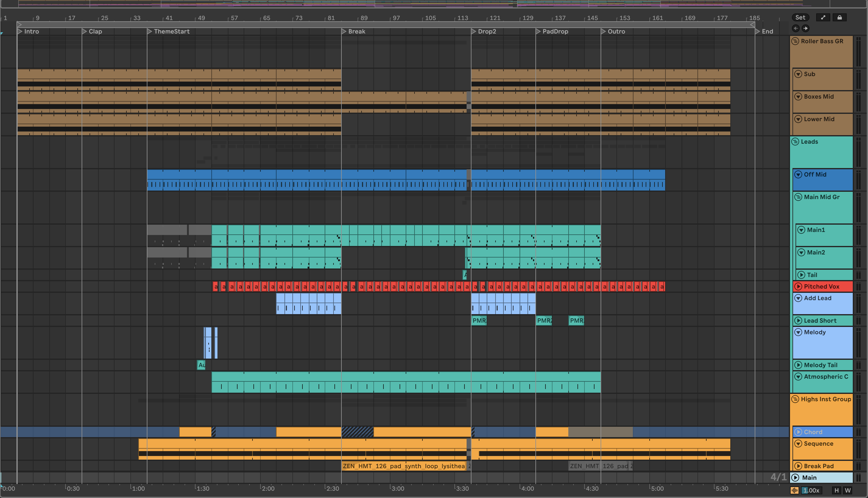Toggle the orange waveform icon at bottom
Viewport: 868px width, 498px height.
[x=794, y=490]
